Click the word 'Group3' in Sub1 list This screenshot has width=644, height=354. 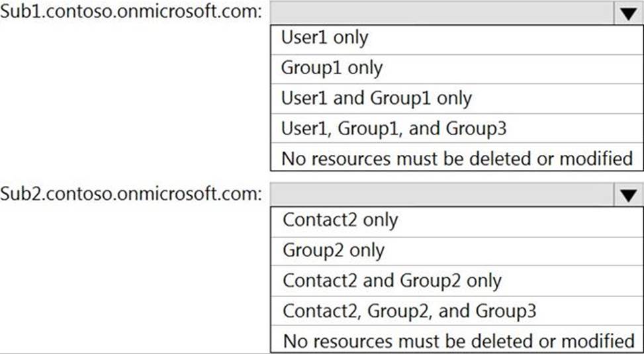(x=477, y=128)
